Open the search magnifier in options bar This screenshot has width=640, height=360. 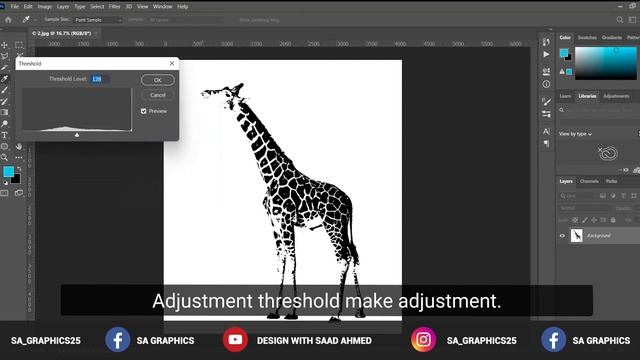[x=620, y=20]
